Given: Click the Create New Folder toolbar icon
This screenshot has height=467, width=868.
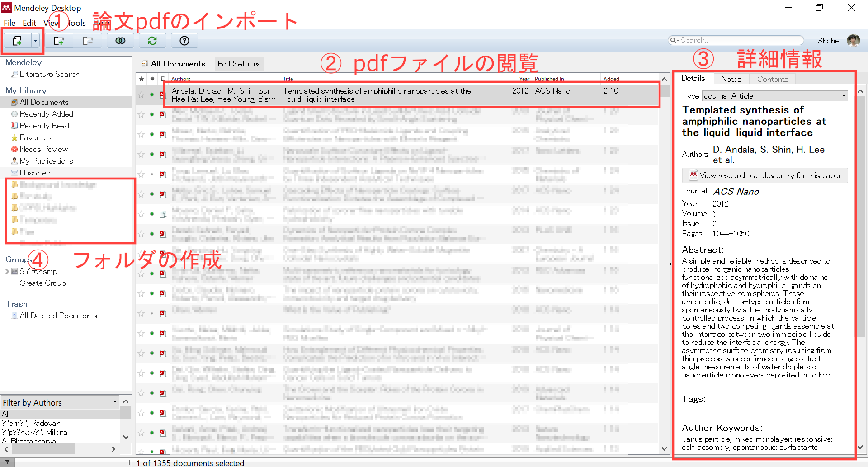Looking at the screenshot, I should (59, 41).
